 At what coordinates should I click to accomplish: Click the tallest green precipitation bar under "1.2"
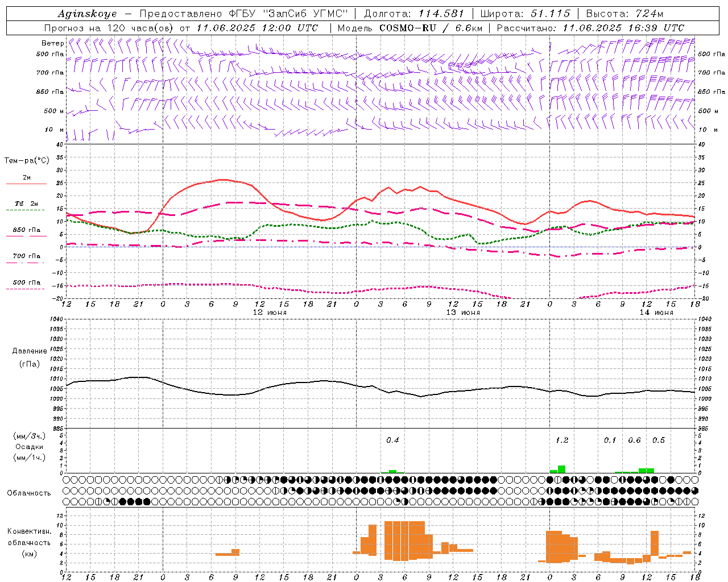point(561,469)
